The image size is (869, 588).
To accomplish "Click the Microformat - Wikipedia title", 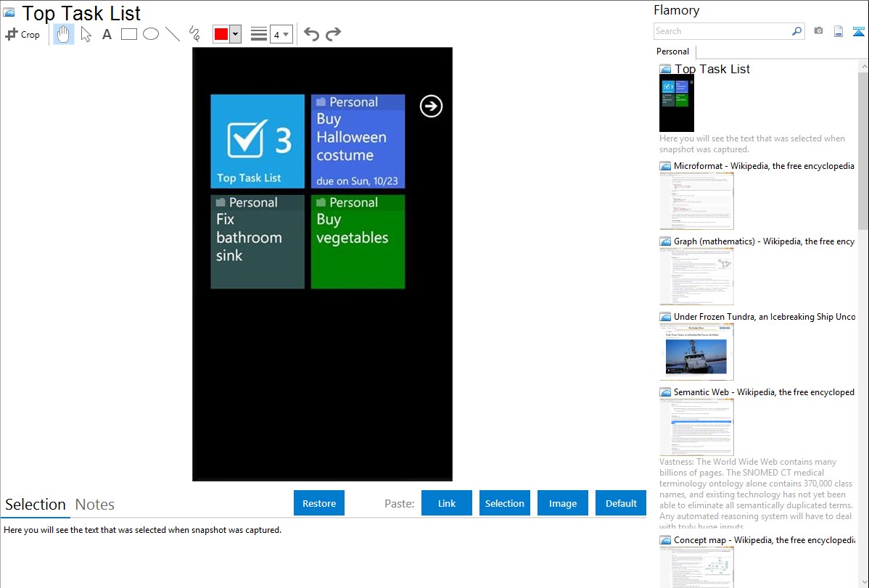I will (764, 166).
